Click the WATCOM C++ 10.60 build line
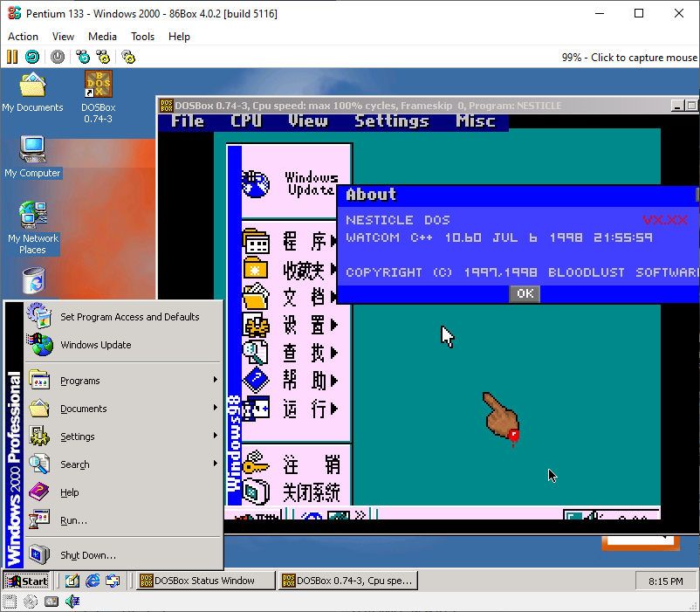This screenshot has height=612, width=700. tap(499, 237)
